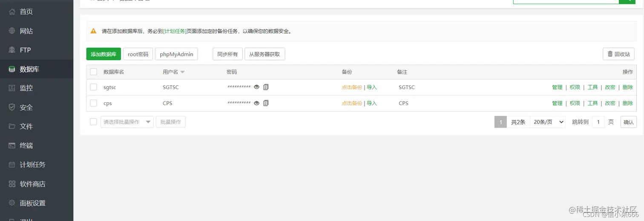Screen dimensions: 644x221
Task: Open the 请选择批量操作 dropdown
Action: tap(127, 122)
